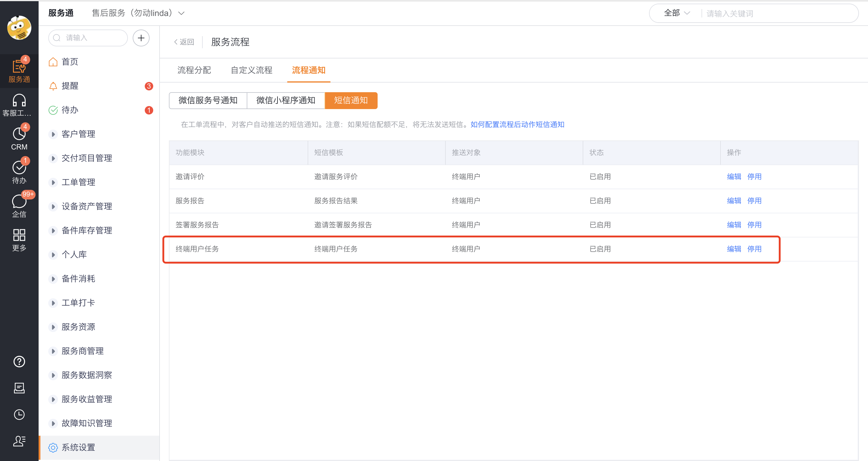
Task: Click 停用 for the 邀请评价 row
Action: (x=754, y=177)
